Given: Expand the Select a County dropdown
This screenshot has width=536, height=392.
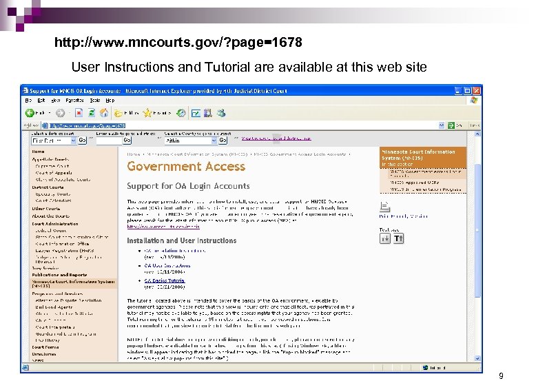Looking at the screenshot, I should click(x=214, y=141).
